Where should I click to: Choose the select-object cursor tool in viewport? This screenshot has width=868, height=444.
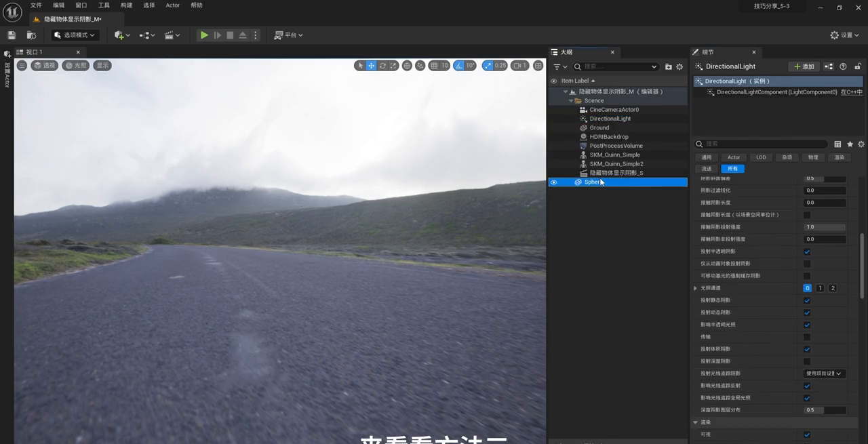coord(360,66)
